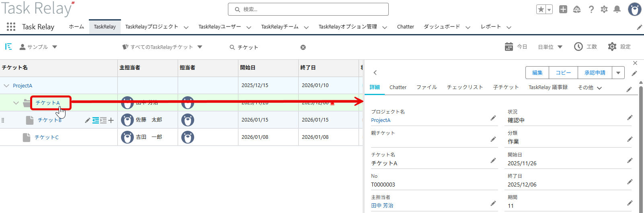Outdent チケットB with the blue indent icon

pyautogui.click(x=96, y=120)
